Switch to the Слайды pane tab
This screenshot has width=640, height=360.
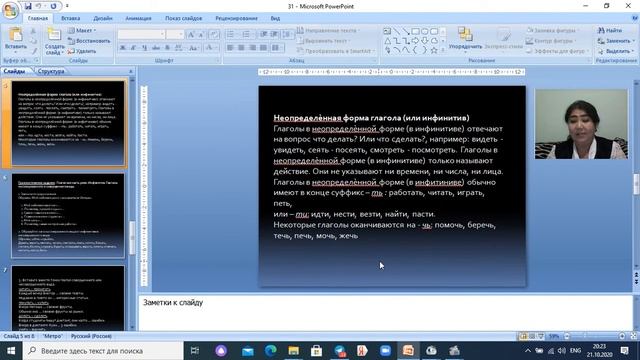click(15, 71)
